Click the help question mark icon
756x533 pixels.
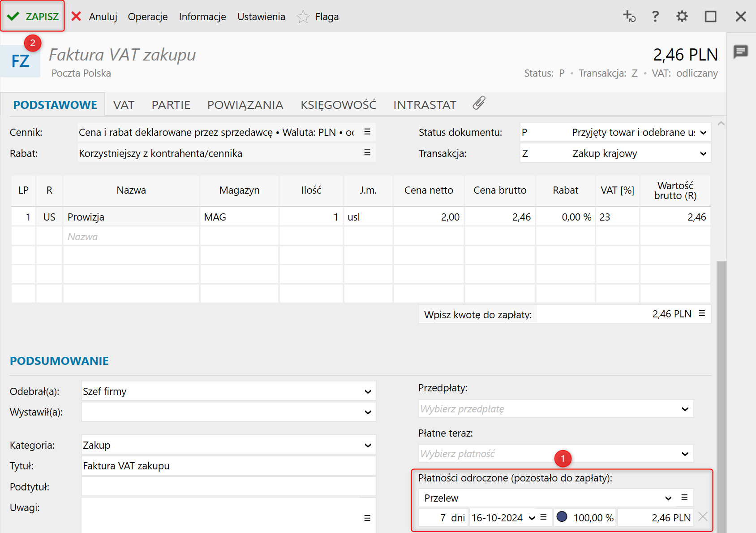tap(655, 17)
